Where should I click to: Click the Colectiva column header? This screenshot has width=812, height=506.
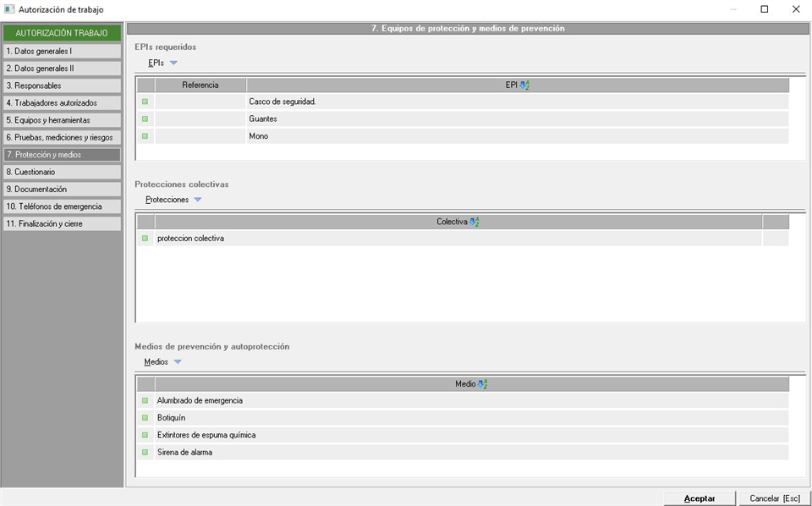[458, 223]
